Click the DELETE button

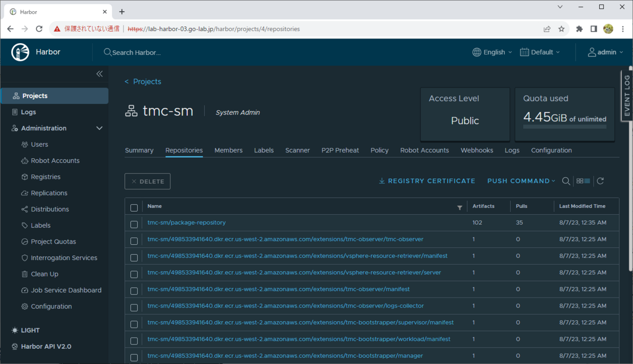(148, 181)
